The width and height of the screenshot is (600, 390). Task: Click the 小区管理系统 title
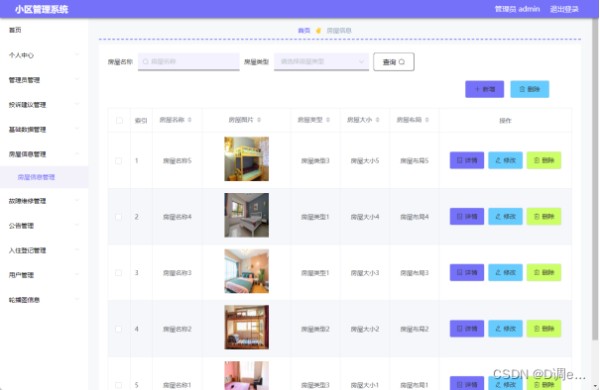coord(41,10)
